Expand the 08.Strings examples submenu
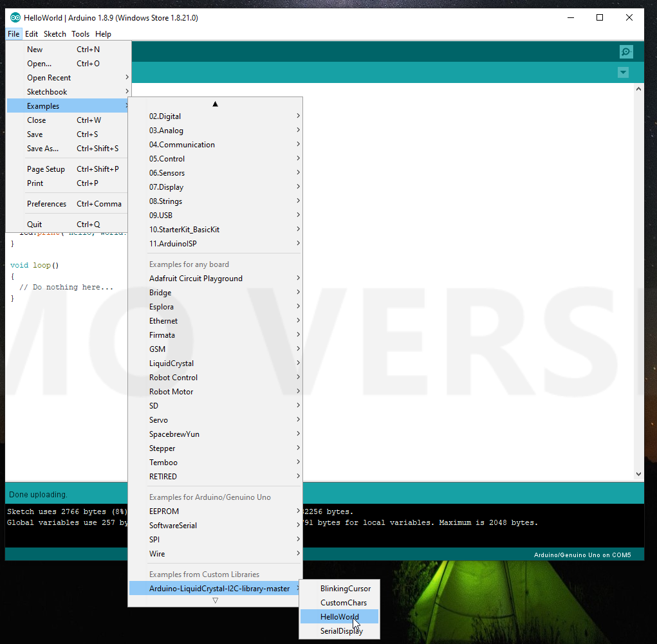 (216, 201)
